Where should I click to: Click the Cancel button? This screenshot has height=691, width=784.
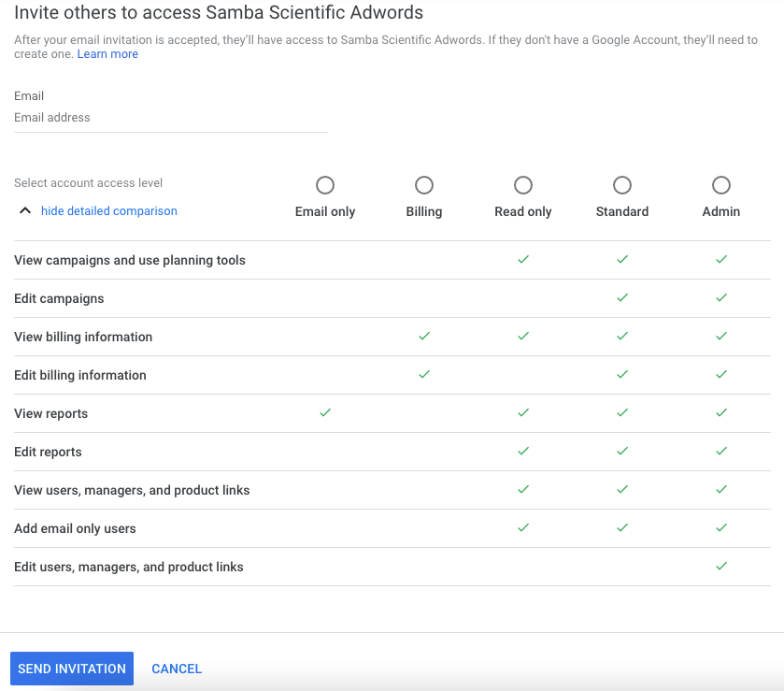click(x=177, y=669)
